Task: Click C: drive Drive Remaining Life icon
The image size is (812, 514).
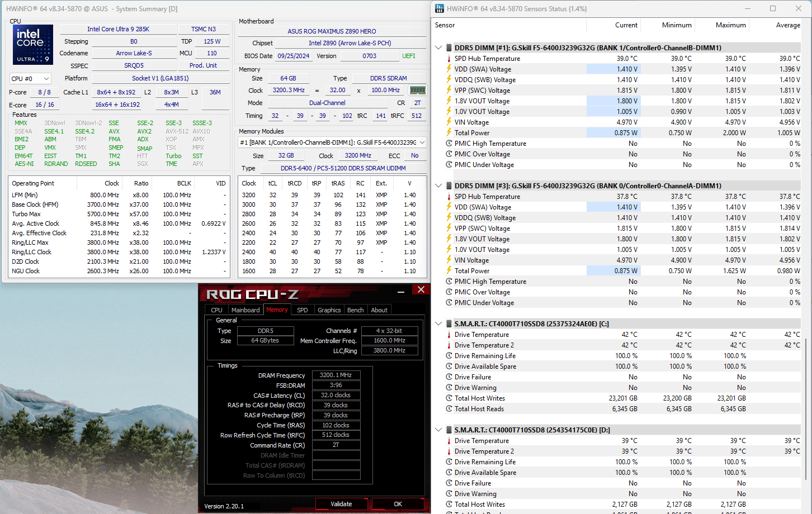Action: pos(449,356)
